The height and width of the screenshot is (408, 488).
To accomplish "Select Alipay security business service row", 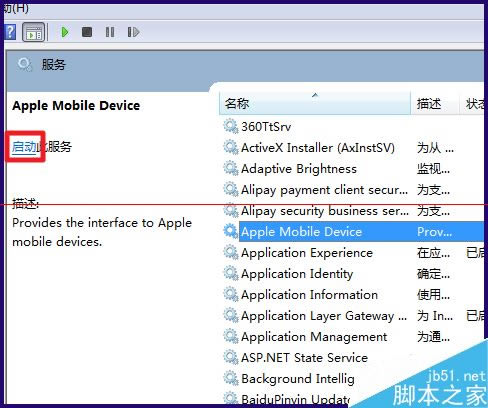I will (353, 211).
